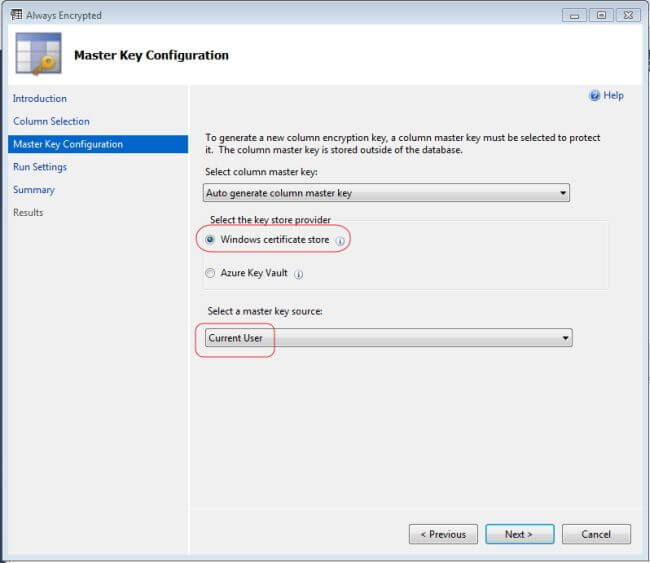Screen dimensions: 650x563
Task: Open the column master key dropdown
Action: tap(386, 193)
